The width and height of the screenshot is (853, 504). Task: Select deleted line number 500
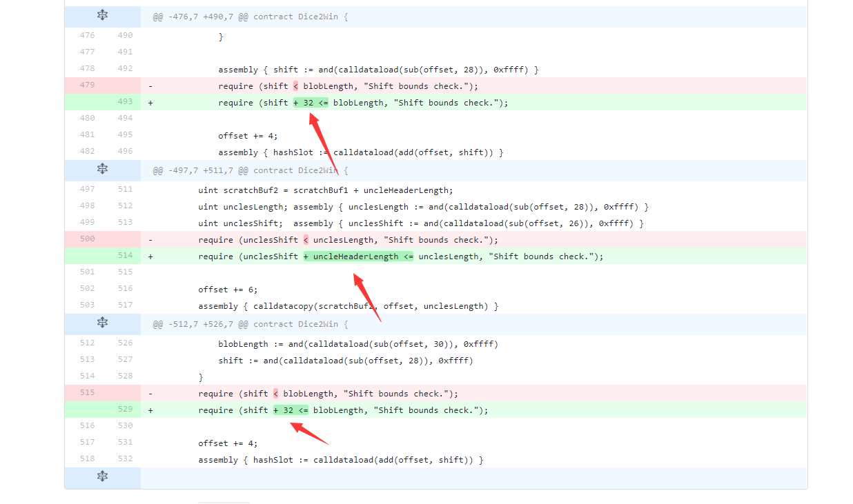pyautogui.click(x=87, y=239)
